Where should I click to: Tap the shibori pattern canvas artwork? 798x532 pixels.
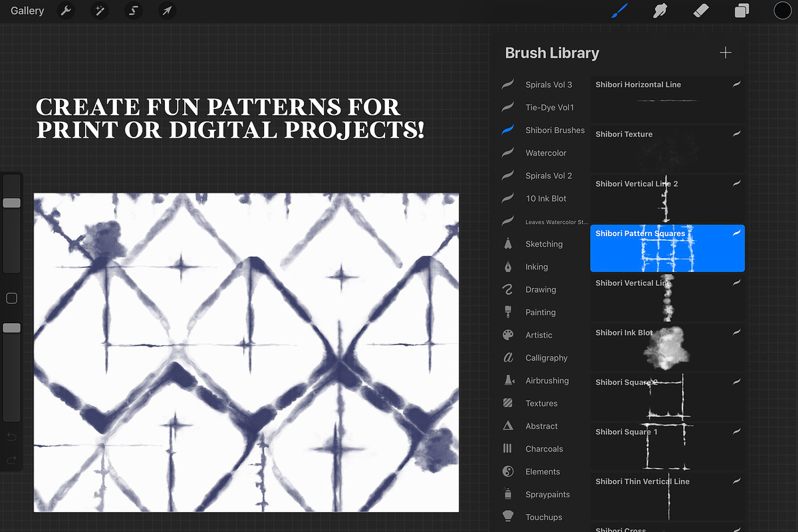coord(246,352)
